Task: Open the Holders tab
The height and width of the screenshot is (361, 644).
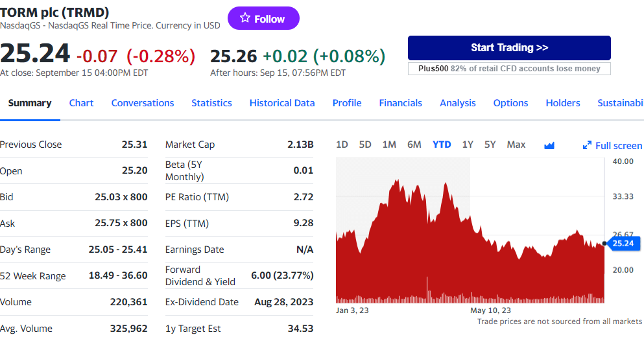Action: pos(563,103)
